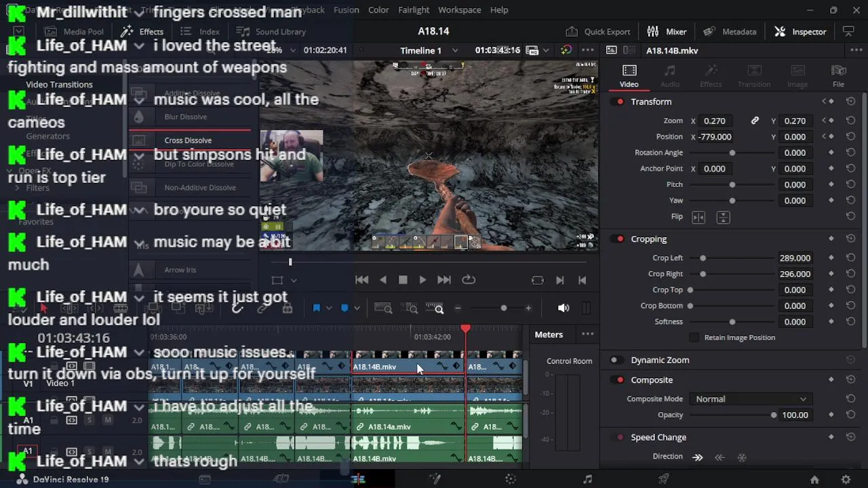Unlink Zoom X and Y values
Viewport: 868px width, 488px height.
click(x=755, y=121)
